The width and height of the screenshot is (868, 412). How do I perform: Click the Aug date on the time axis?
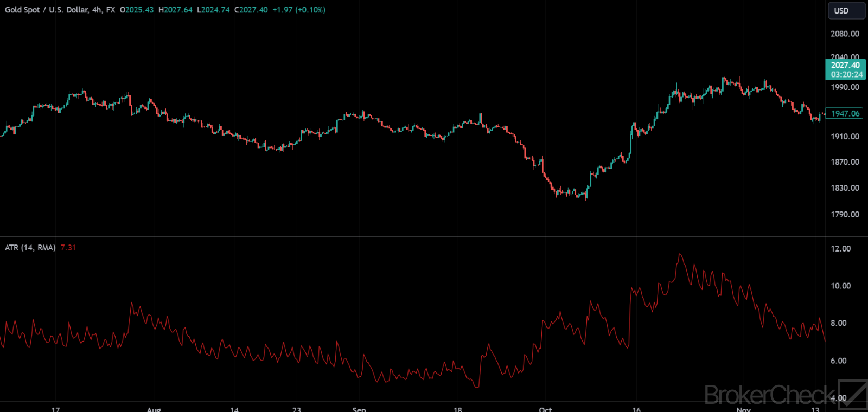pos(154,409)
